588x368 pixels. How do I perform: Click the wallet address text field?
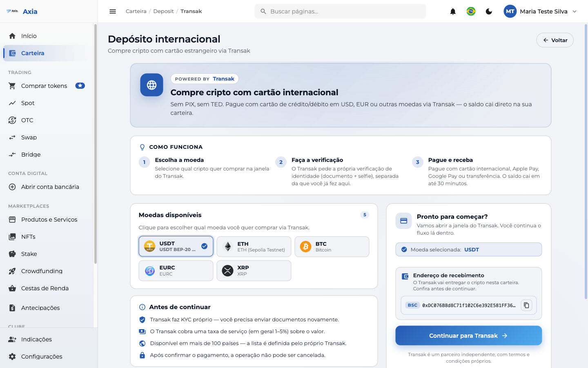[469, 305]
